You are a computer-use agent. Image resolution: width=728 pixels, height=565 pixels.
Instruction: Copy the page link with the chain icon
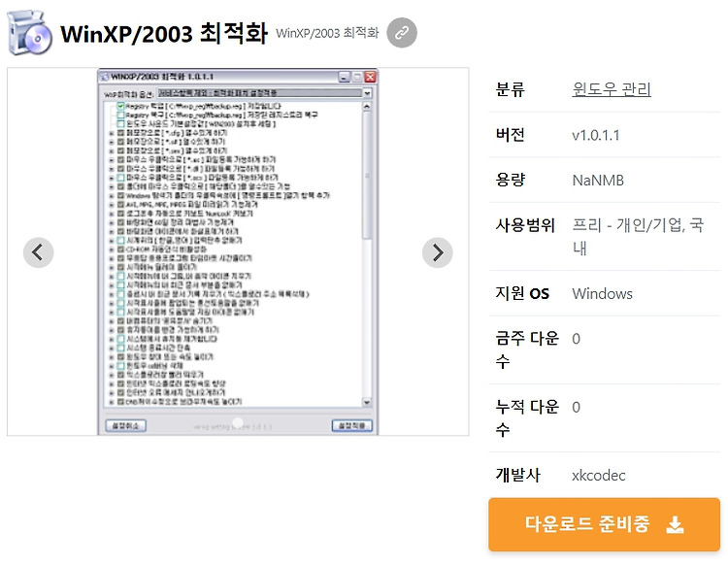pos(402,32)
